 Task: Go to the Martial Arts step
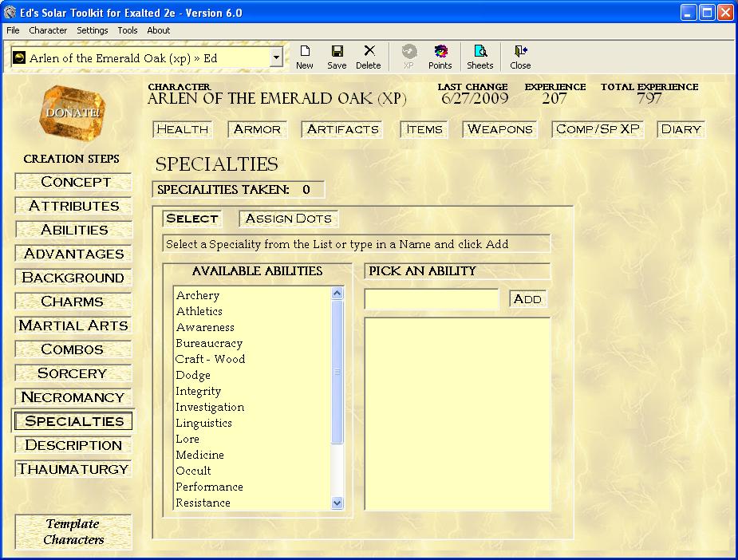point(73,325)
